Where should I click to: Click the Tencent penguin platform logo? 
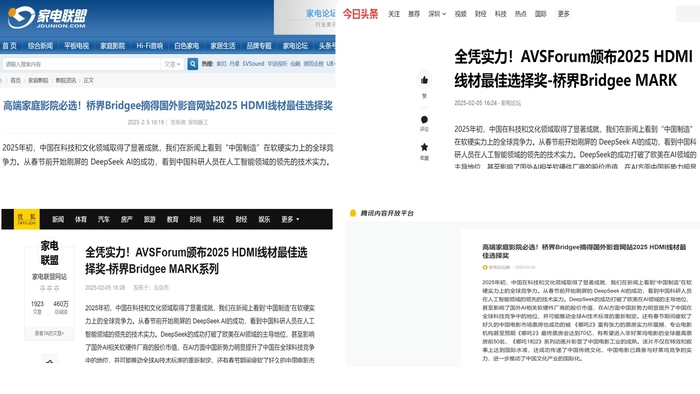[x=353, y=213]
